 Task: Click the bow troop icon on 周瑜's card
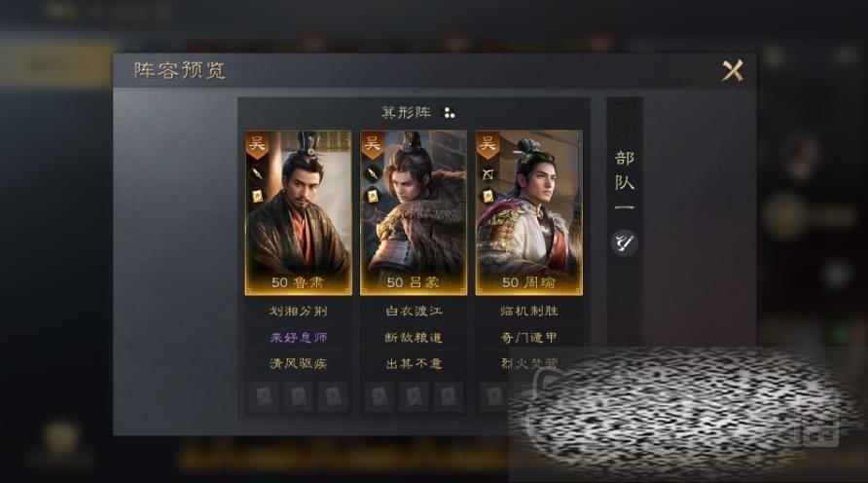[x=488, y=174]
